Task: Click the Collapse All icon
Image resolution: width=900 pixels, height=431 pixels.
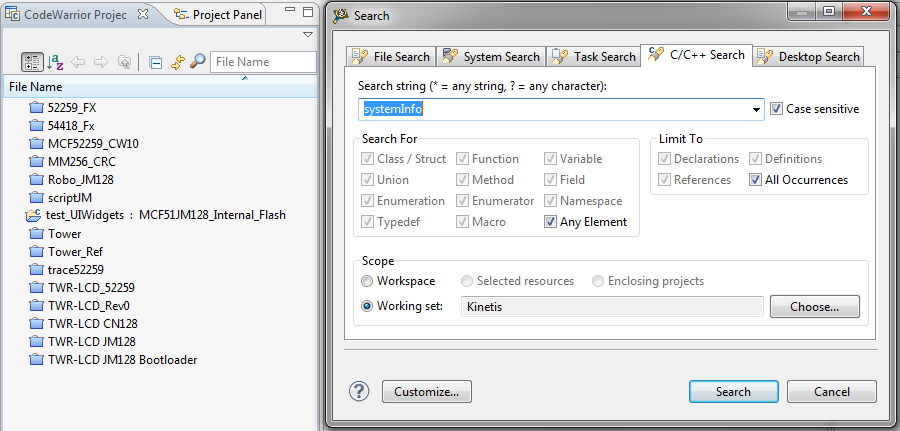Action: (155, 62)
